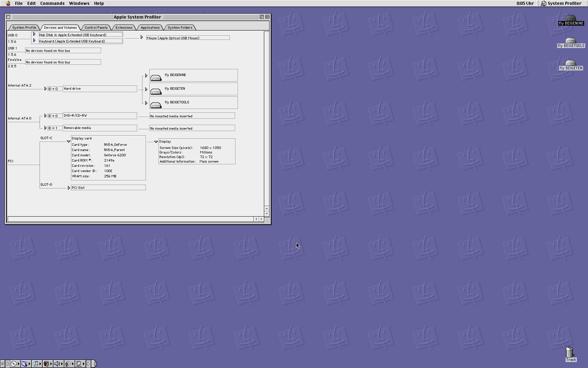Expand the DVD-R/CD-RW drive details
The image size is (588, 368).
coord(45,116)
